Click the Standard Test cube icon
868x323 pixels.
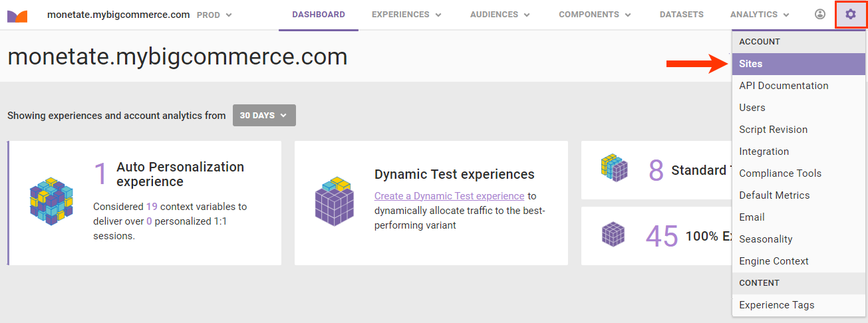(615, 169)
